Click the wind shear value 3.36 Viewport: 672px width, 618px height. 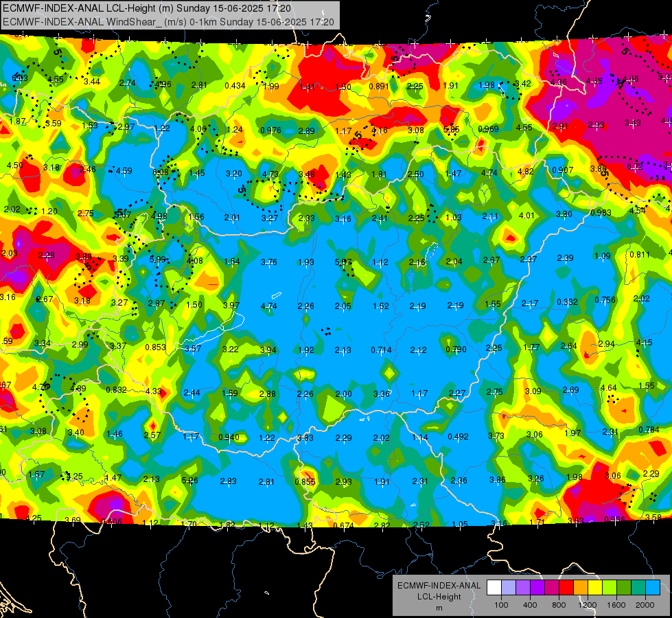coord(382,393)
